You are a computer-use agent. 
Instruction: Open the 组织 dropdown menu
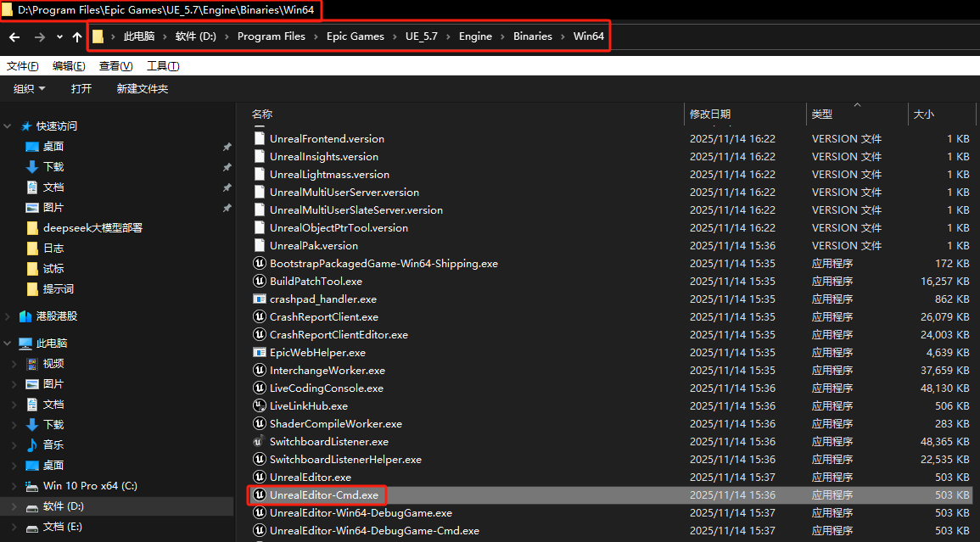(x=30, y=89)
